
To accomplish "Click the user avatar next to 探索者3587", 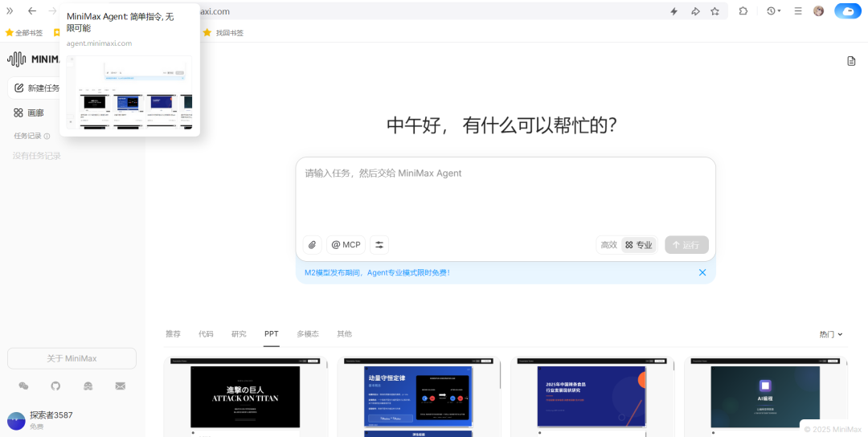I will coord(16,421).
